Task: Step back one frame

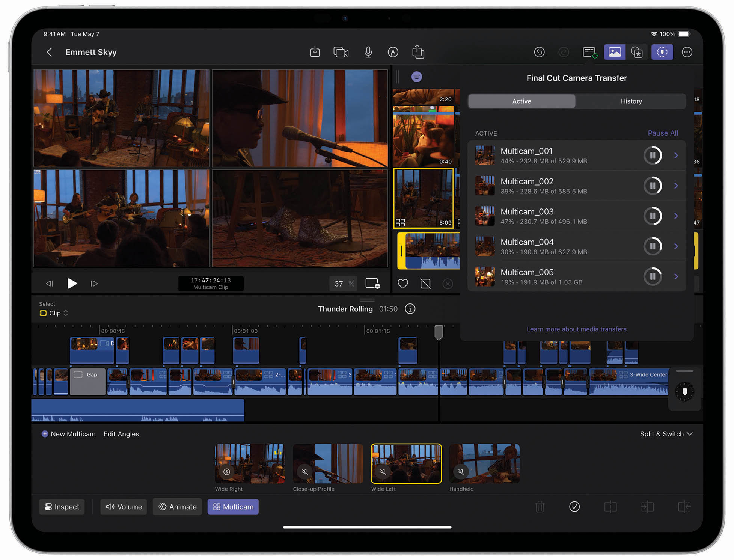Action: click(49, 284)
